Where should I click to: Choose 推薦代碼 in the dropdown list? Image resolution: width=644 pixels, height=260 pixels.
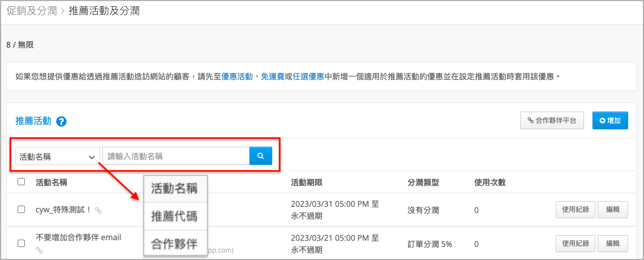[x=174, y=216]
